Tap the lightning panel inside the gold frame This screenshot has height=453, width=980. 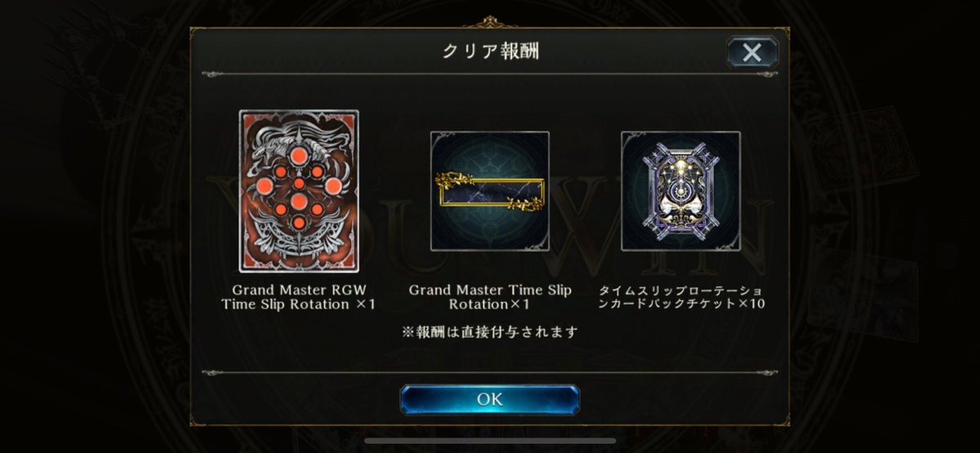pos(490,192)
